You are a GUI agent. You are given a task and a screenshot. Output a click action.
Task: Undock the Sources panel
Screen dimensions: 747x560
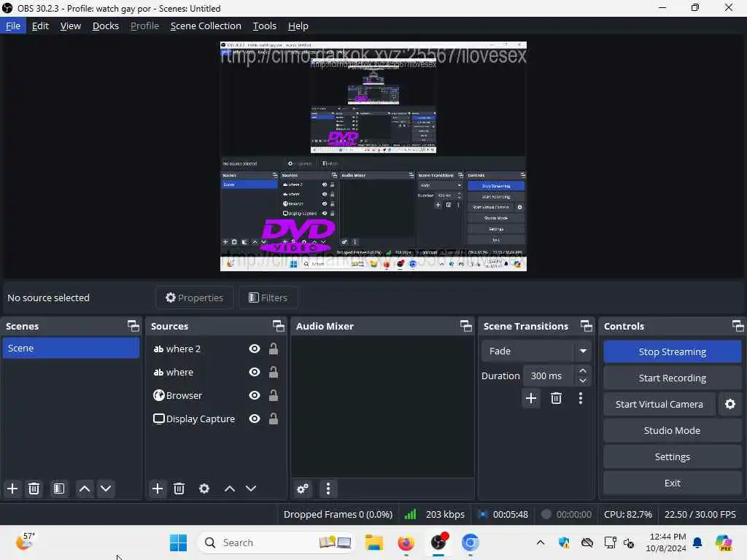[x=278, y=326]
